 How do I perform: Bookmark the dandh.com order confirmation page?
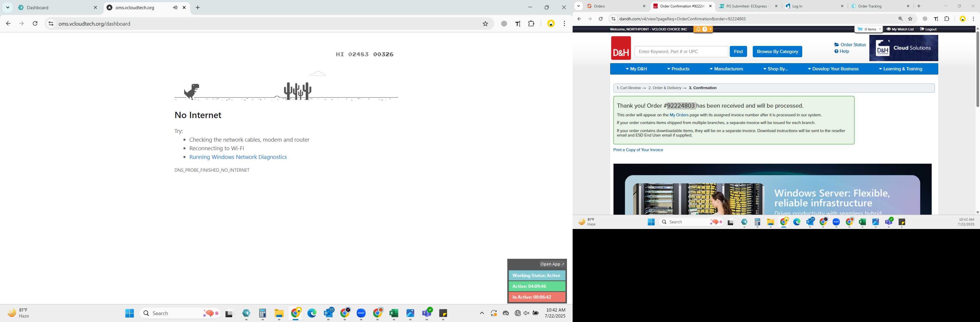point(911,18)
